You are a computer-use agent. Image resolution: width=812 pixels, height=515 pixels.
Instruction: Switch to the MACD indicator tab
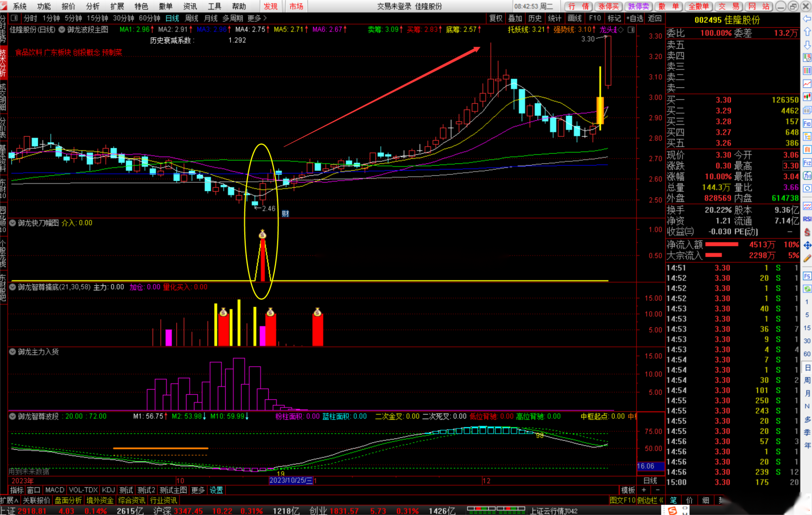coord(54,490)
